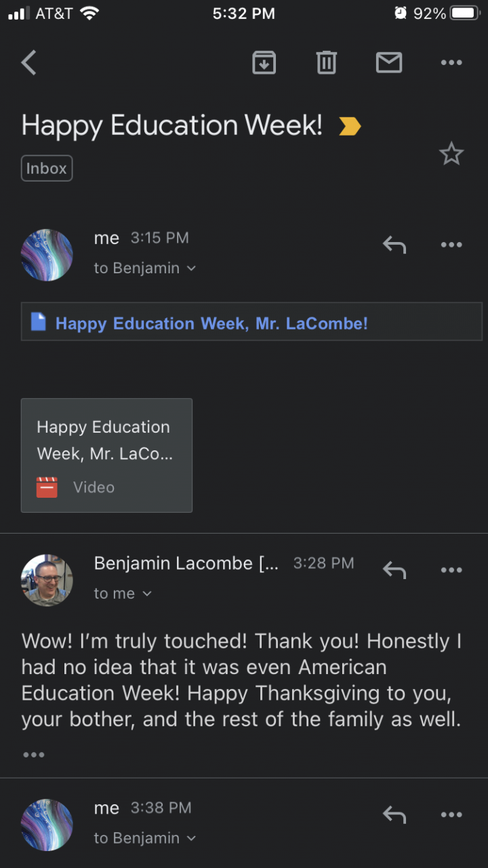The width and height of the screenshot is (488, 868).
Task: Reply to the 3:38 PM message
Action: [x=394, y=814]
